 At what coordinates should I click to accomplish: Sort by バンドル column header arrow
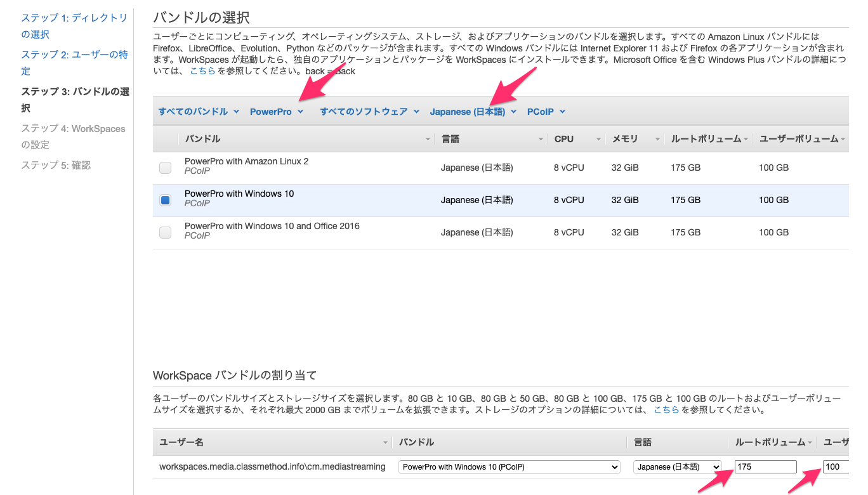pos(427,139)
